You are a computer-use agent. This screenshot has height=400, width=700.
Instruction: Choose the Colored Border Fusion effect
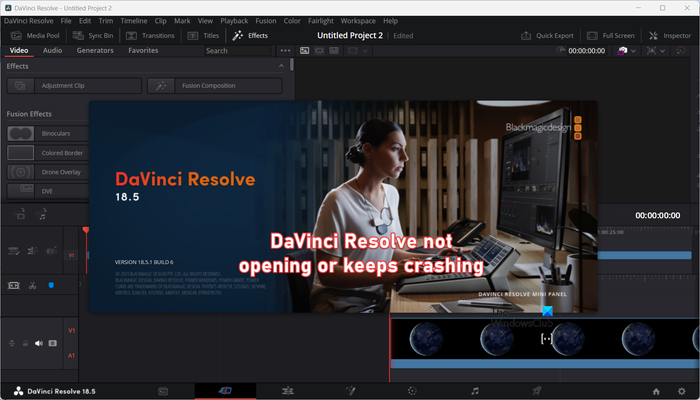pos(48,153)
